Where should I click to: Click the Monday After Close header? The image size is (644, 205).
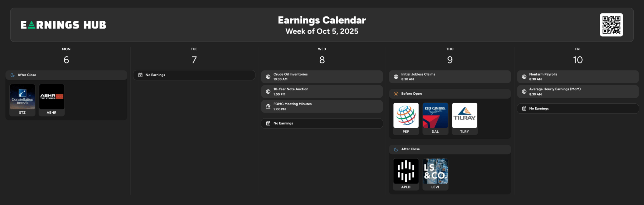point(66,75)
